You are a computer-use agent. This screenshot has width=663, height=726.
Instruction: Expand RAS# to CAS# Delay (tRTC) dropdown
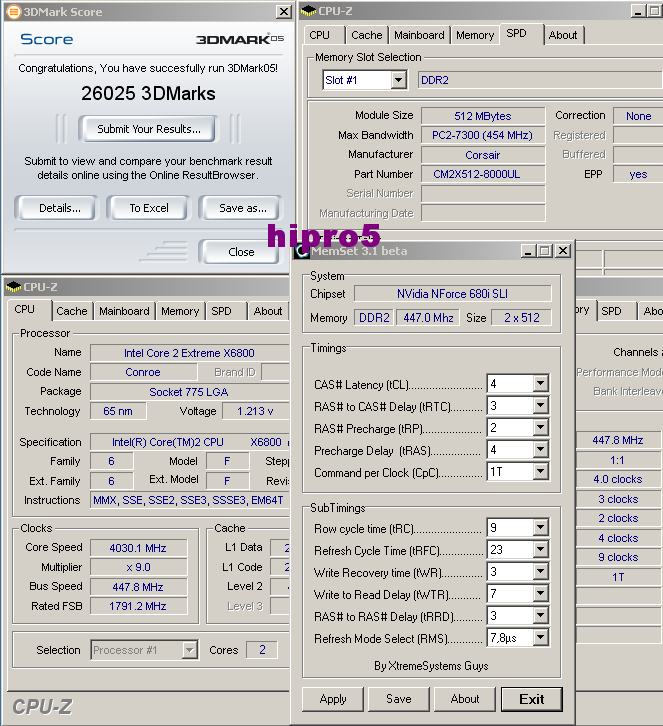coord(540,406)
